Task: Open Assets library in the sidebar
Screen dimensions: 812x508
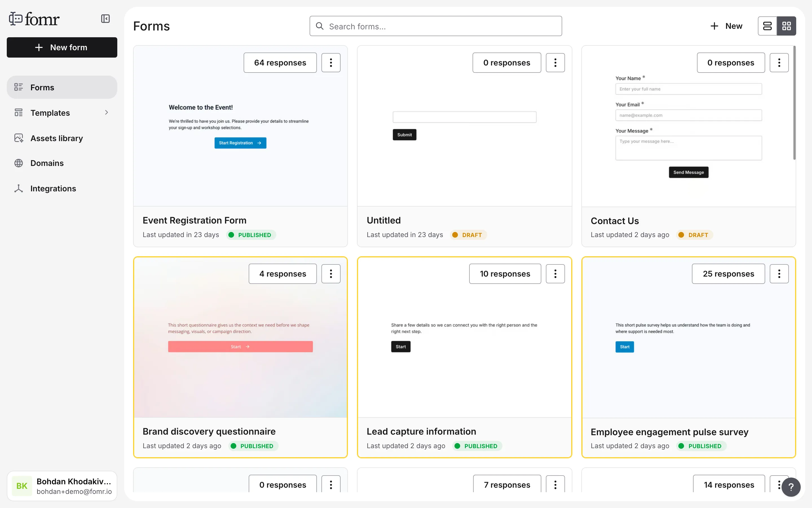Action: pyautogui.click(x=62, y=138)
